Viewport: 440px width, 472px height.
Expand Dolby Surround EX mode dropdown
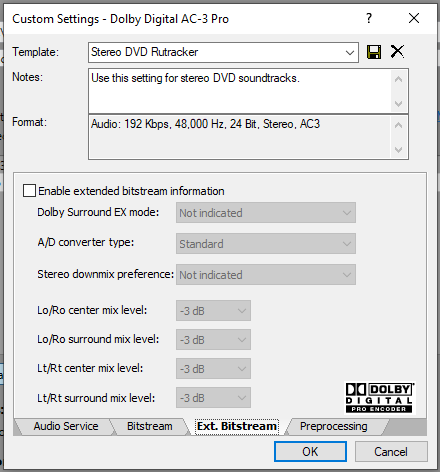tap(266, 213)
